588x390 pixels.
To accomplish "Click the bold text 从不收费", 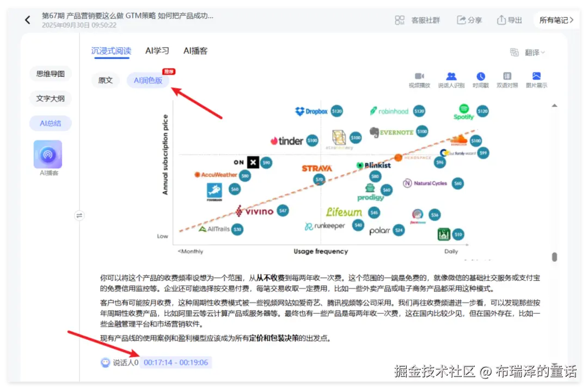I will point(271,278).
